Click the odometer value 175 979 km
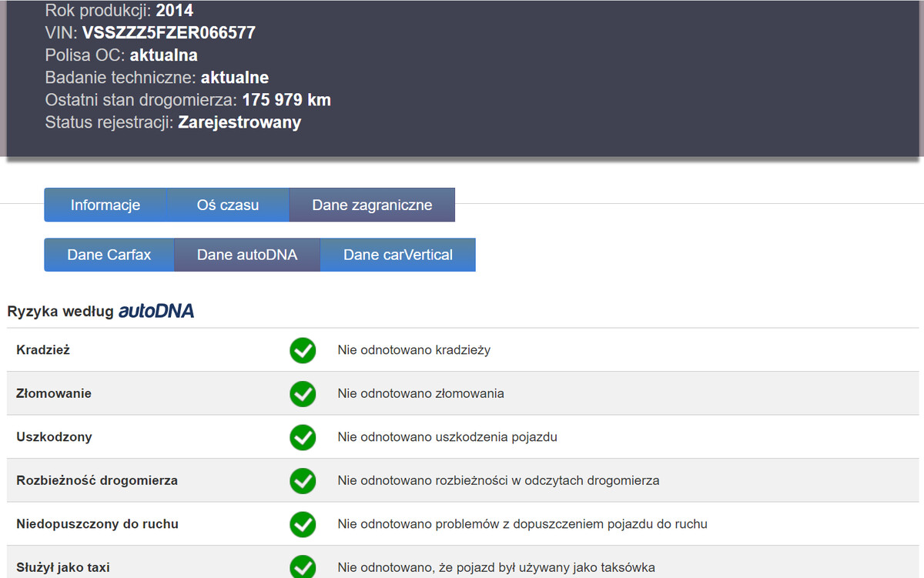Image resolution: width=924 pixels, height=578 pixels. point(286,100)
